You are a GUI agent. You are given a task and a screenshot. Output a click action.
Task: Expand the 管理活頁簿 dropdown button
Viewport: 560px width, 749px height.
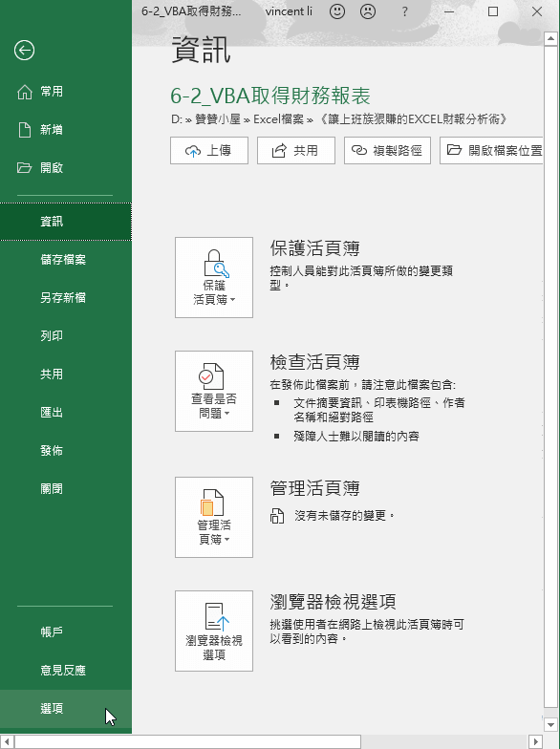pyautogui.click(x=214, y=518)
